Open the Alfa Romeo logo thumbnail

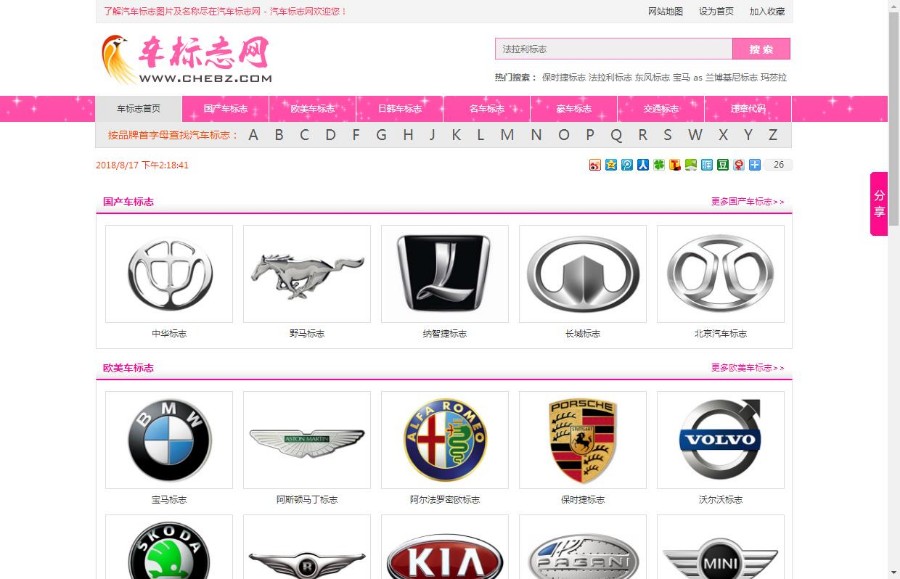coord(445,440)
